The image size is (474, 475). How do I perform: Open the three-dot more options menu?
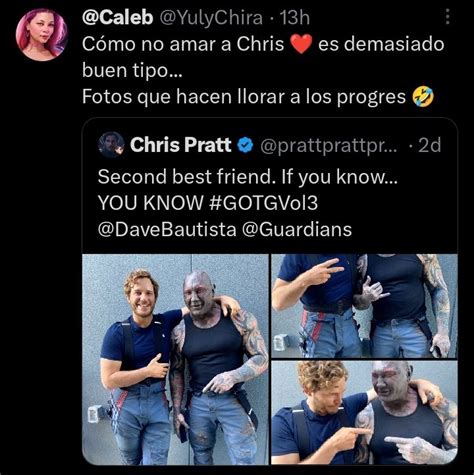[x=448, y=17]
